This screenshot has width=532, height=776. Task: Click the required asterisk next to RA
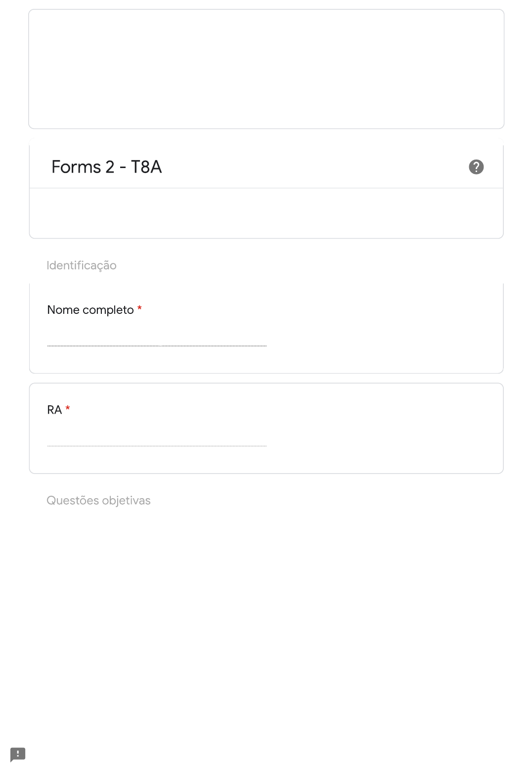(x=68, y=409)
